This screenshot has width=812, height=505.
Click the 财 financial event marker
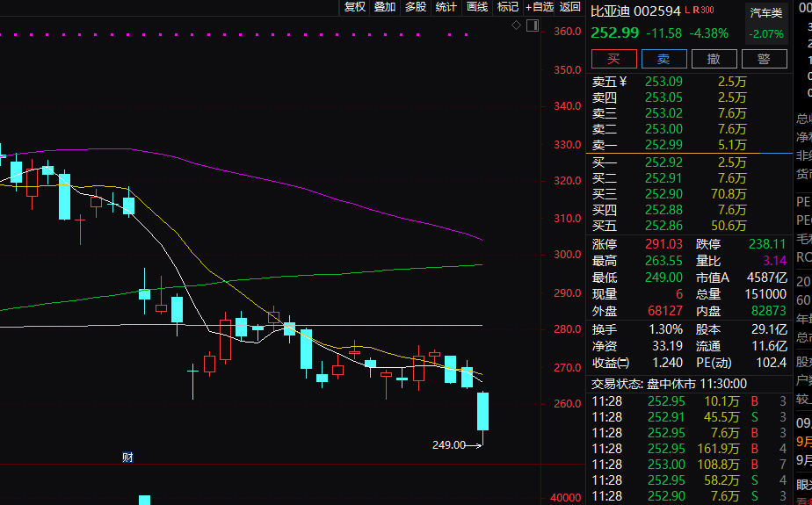click(x=127, y=457)
